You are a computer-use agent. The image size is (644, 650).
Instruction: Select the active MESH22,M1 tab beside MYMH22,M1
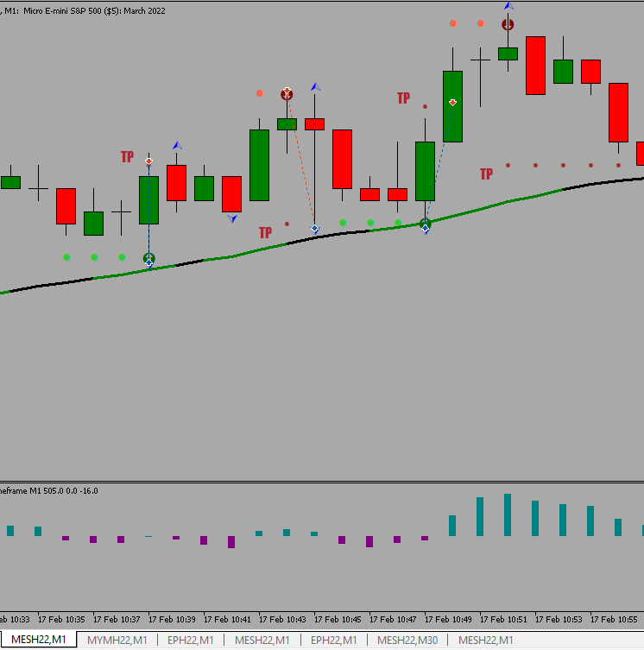point(38,640)
